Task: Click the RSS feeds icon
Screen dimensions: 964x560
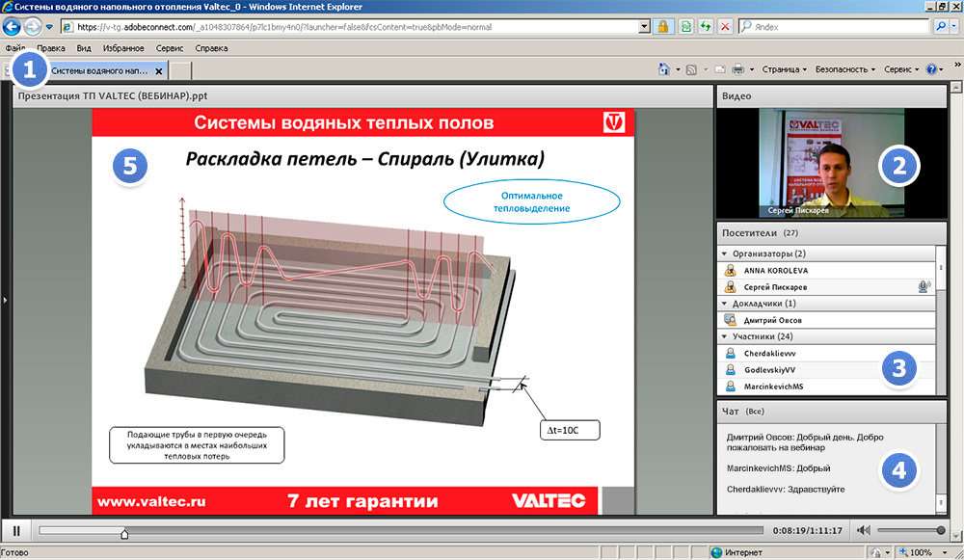Action: pos(691,69)
